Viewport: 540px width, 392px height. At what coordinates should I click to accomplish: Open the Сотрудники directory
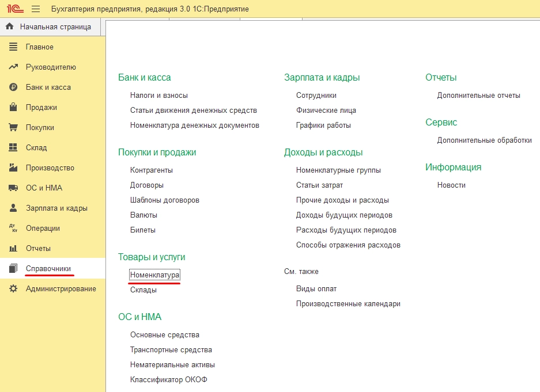[x=316, y=95]
